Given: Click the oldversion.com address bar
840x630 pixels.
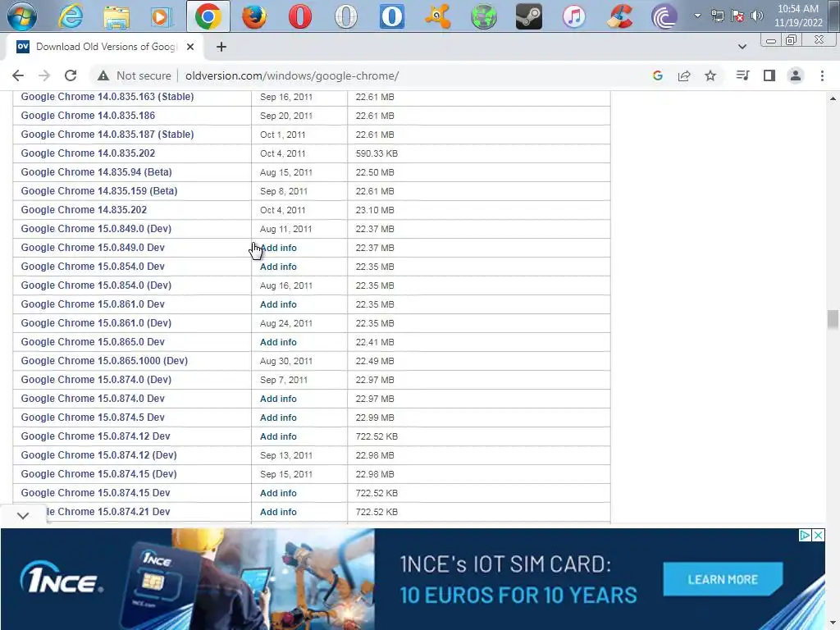Looking at the screenshot, I should point(291,75).
